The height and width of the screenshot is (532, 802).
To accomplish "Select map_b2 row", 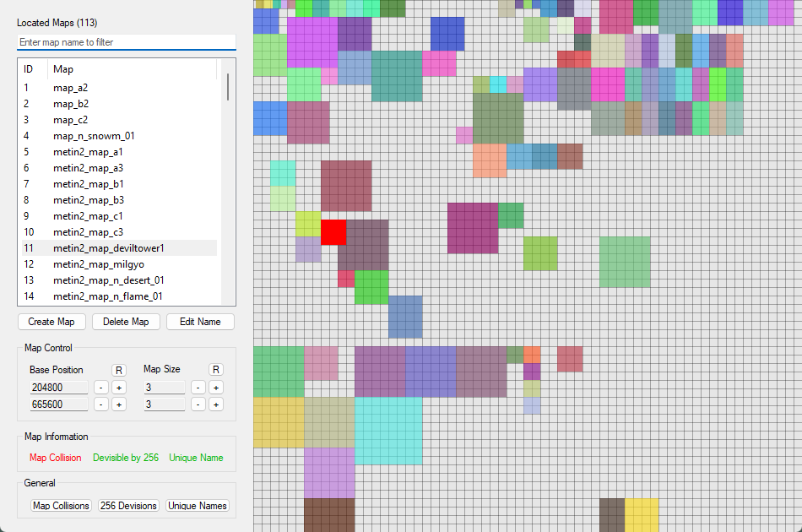I will pos(119,104).
